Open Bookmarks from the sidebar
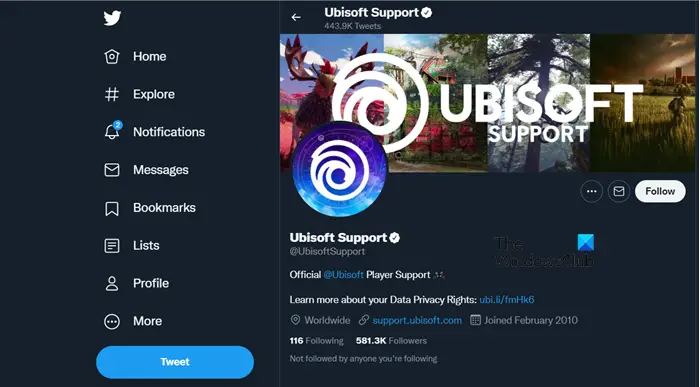Image resolution: width=700 pixels, height=387 pixels. click(x=150, y=208)
